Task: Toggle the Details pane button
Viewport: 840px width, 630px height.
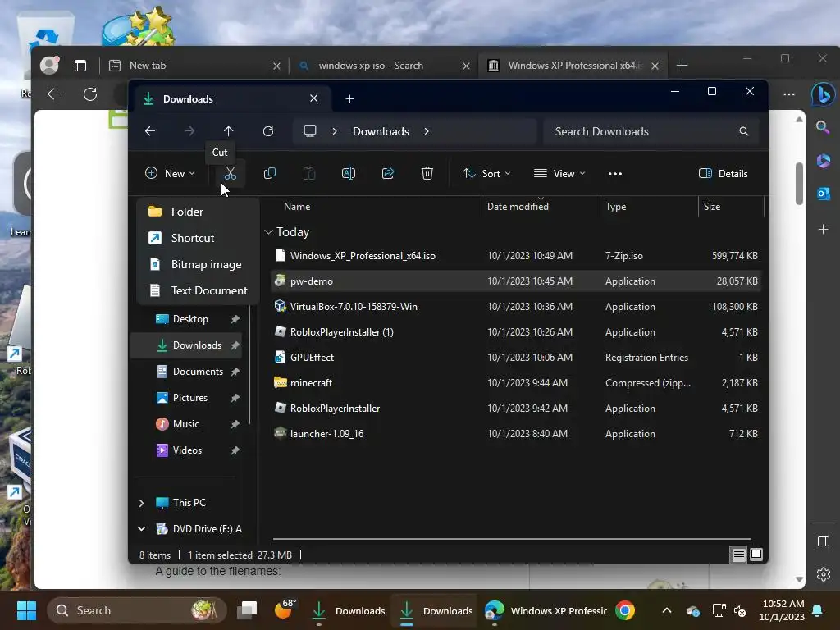Action: (724, 174)
